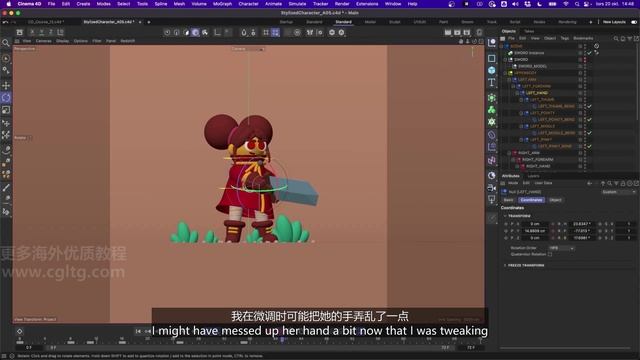Screen dimensions: 640x360
Task: Switch to the Layers tab
Action: tap(533, 176)
